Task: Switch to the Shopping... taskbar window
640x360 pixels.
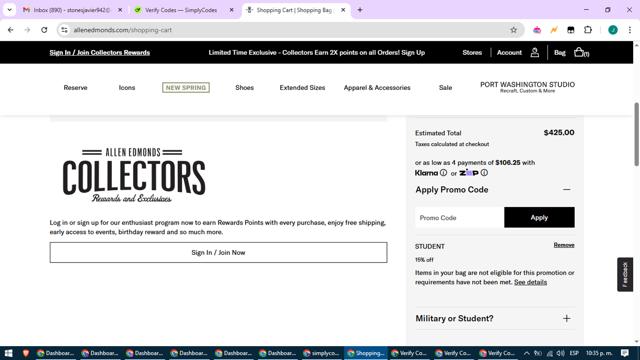Action: (x=365, y=353)
